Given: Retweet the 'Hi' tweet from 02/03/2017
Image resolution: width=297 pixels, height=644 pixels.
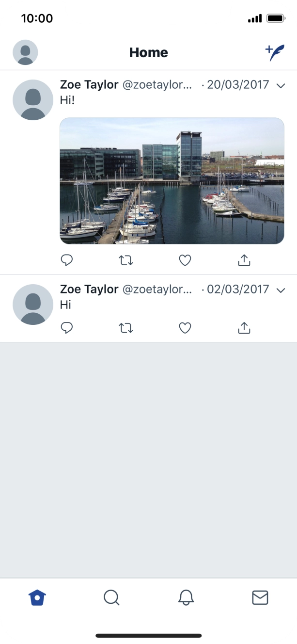Looking at the screenshot, I should click(126, 328).
